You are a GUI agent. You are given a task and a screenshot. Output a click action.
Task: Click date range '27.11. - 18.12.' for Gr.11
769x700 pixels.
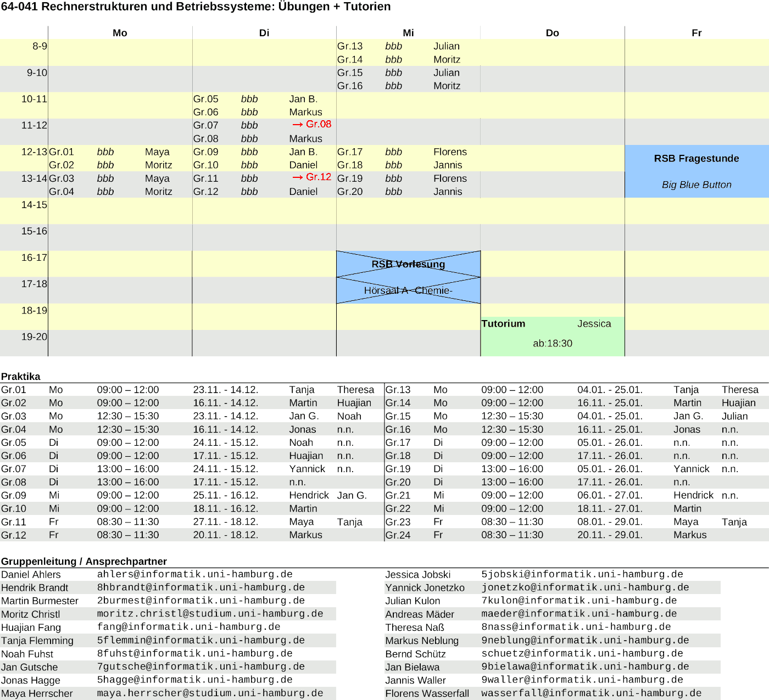point(226,522)
